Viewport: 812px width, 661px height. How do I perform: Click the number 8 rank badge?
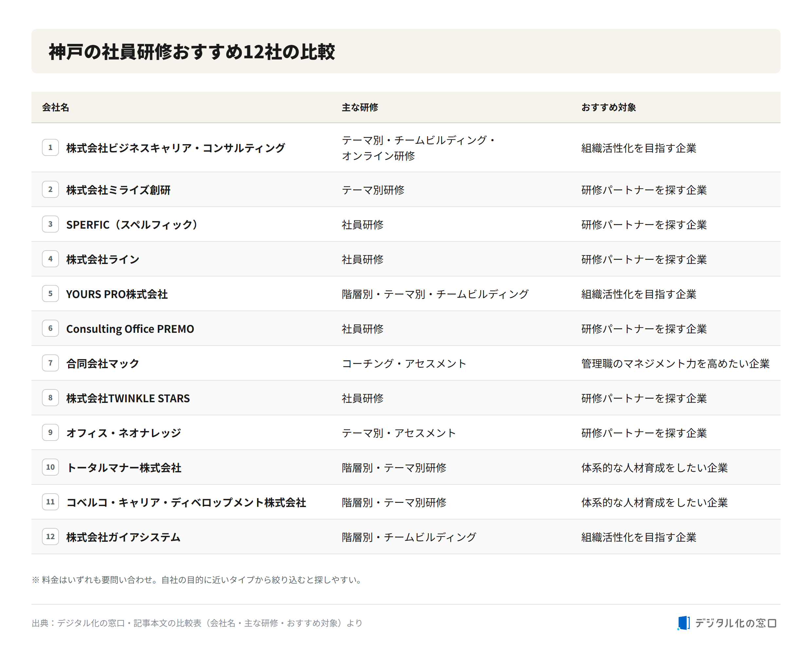(x=50, y=398)
